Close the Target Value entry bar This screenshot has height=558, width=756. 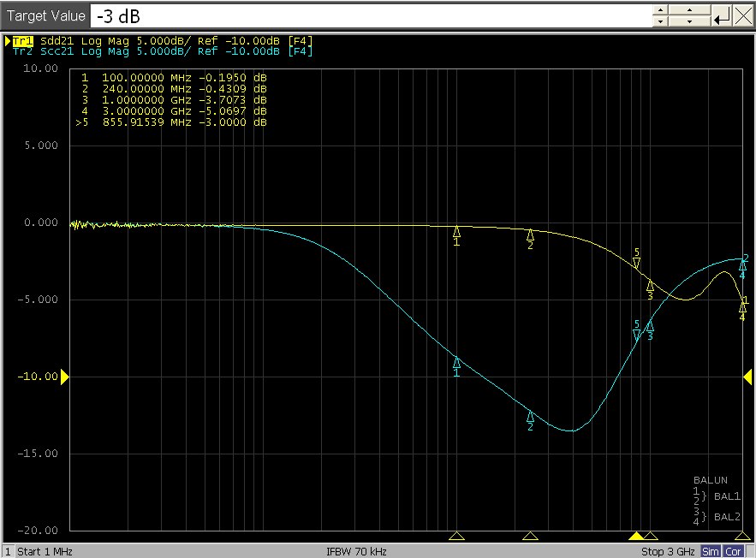[743, 15]
